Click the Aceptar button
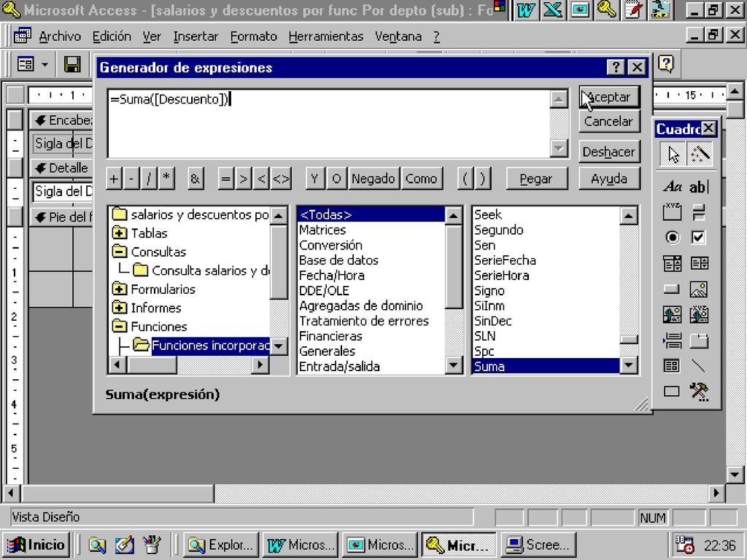Viewport: 747px width, 560px height. (x=609, y=97)
